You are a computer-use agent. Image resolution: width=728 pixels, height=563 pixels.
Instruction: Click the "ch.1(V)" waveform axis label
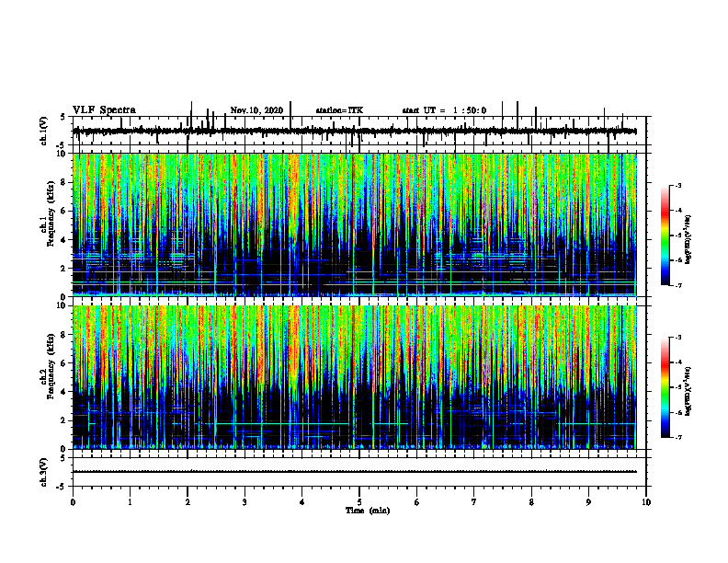tap(44, 131)
